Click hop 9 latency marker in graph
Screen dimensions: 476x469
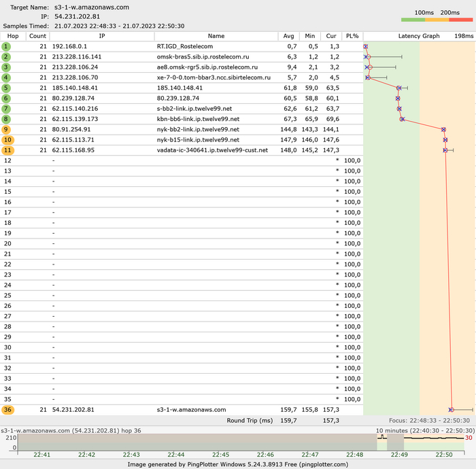click(443, 129)
